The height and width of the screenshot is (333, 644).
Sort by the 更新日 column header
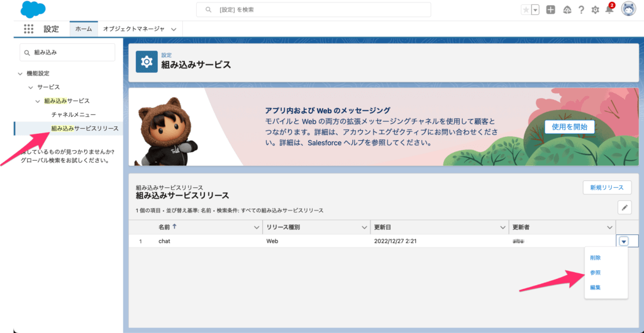(382, 227)
